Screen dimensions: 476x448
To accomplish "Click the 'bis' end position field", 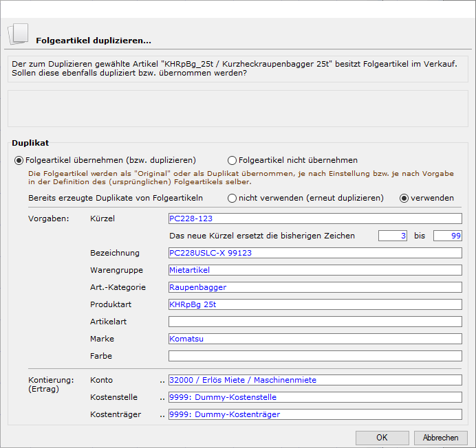I will point(447,236).
